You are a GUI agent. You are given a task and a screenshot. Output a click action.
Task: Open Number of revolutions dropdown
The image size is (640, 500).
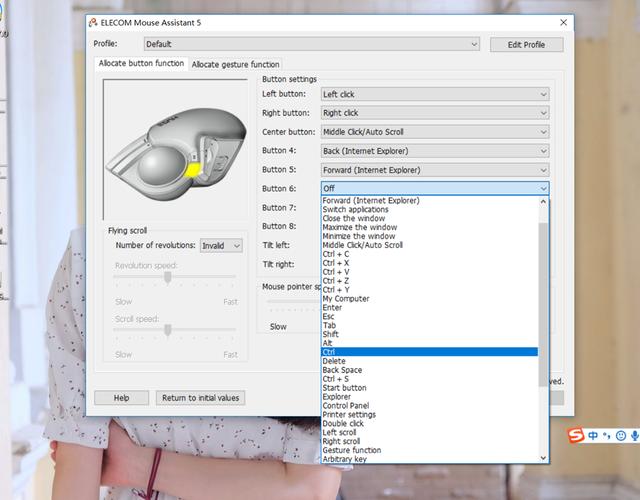point(221,246)
